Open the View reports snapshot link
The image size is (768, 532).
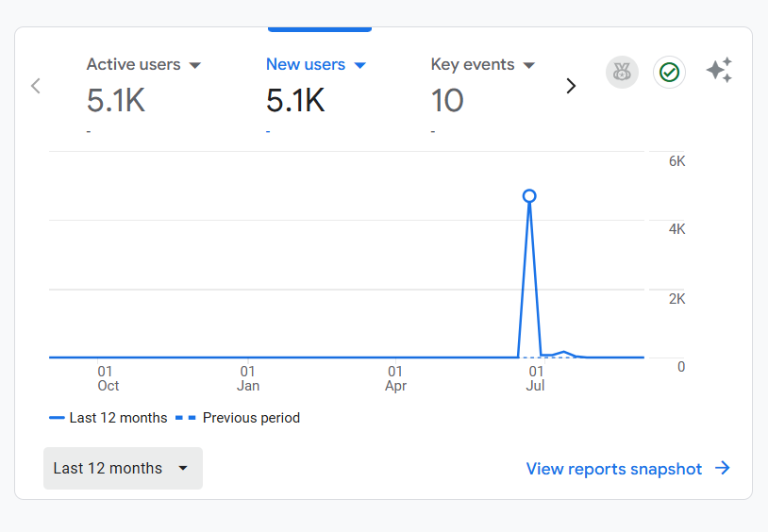[613, 469]
